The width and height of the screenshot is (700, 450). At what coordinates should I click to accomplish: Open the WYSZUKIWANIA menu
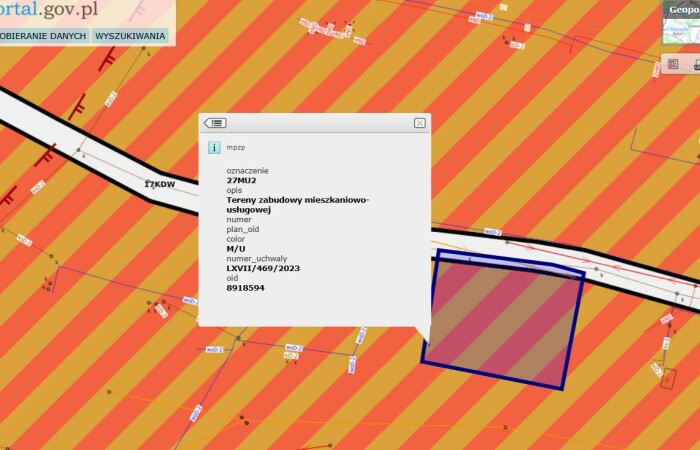click(130, 35)
